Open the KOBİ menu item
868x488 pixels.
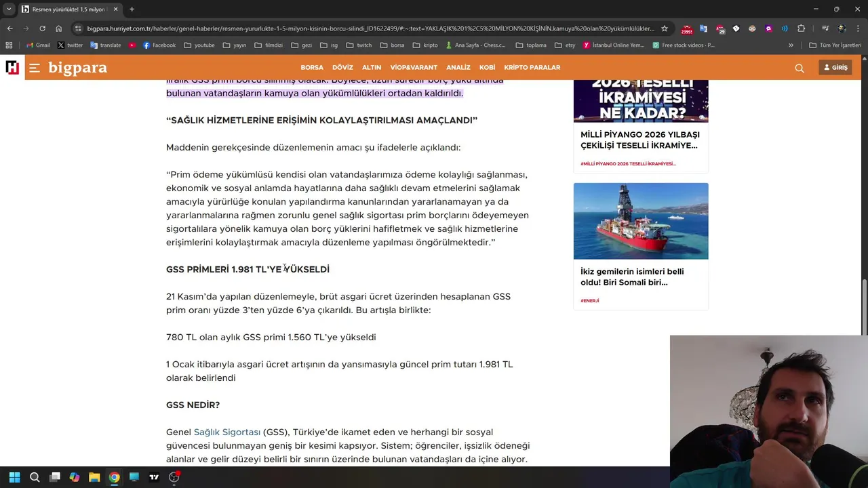(x=487, y=68)
